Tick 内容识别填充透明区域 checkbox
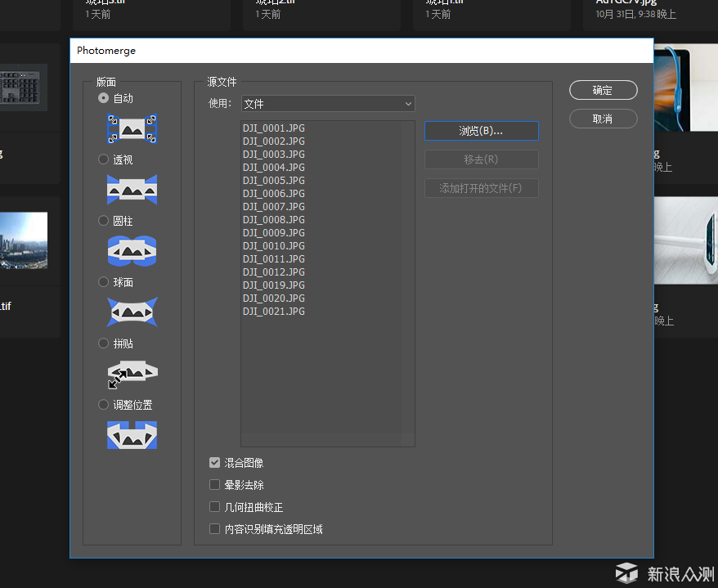 (215, 529)
